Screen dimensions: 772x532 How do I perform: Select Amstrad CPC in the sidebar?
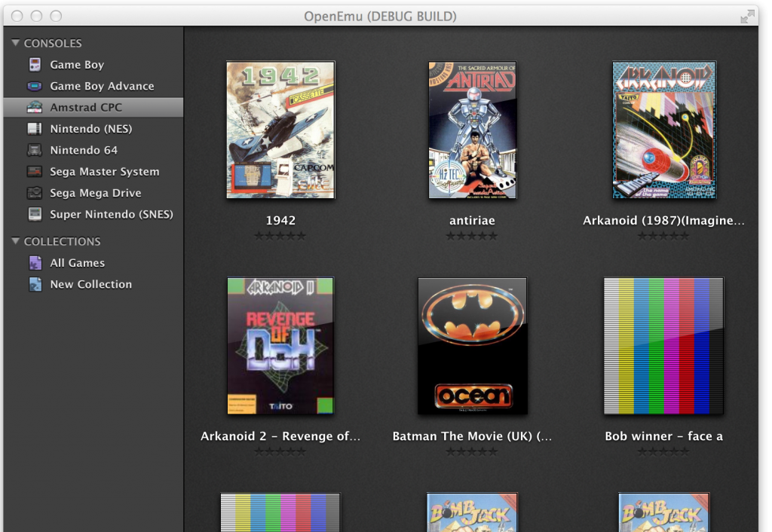(x=86, y=108)
